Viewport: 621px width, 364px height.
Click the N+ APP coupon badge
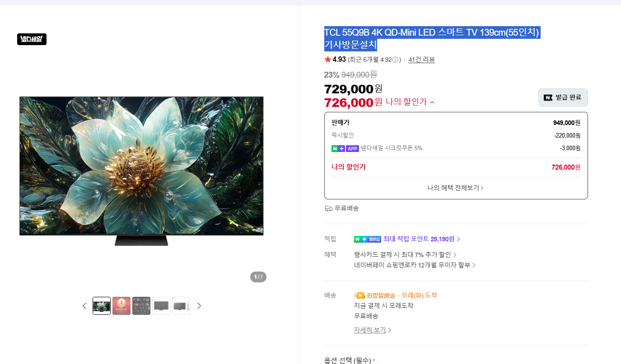[345, 148]
